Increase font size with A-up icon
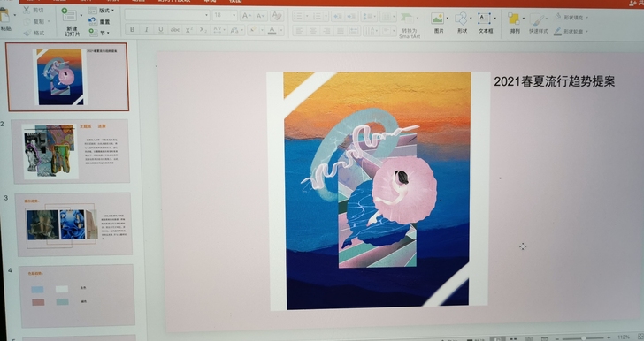Image resolution: width=644 pixels, height=341 pixels. tap(247, 16)
